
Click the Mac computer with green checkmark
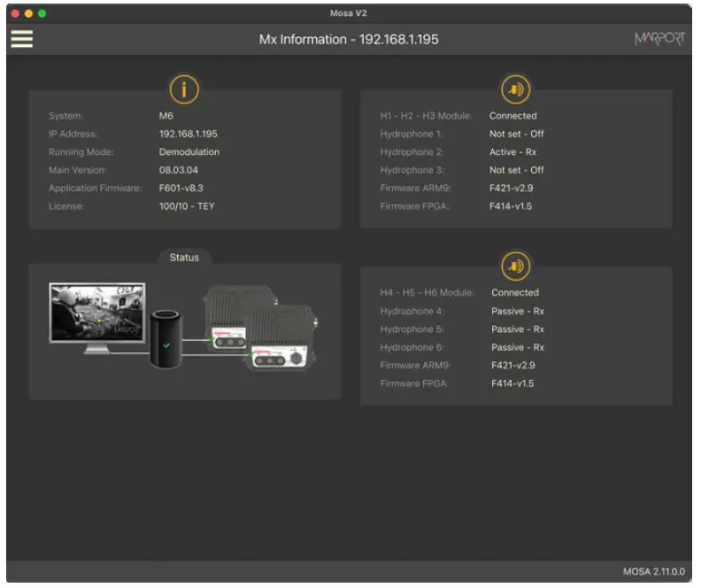[166, 339]
